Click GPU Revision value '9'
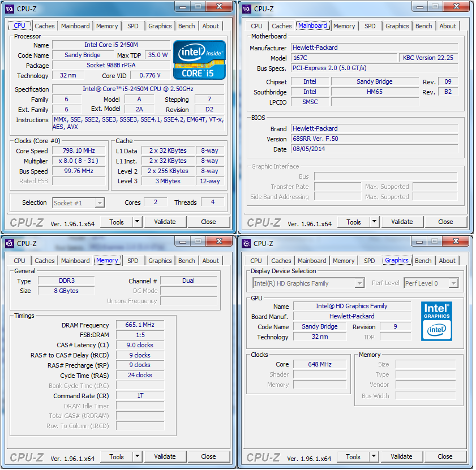The width and height of the screenshot is (476, 470). click(x=395, y=326)
